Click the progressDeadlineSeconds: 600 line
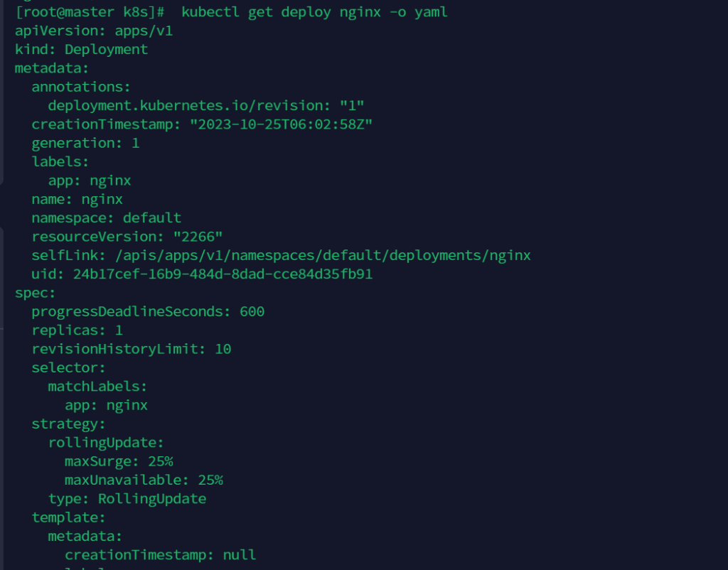The width and height of the screenshot is (728, 570). point(148,311)
